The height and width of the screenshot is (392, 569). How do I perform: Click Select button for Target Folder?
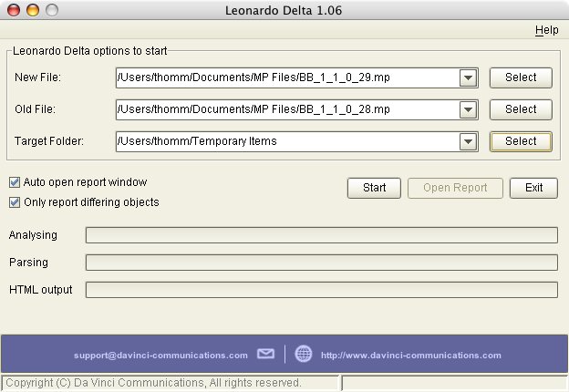coord(521,141)
